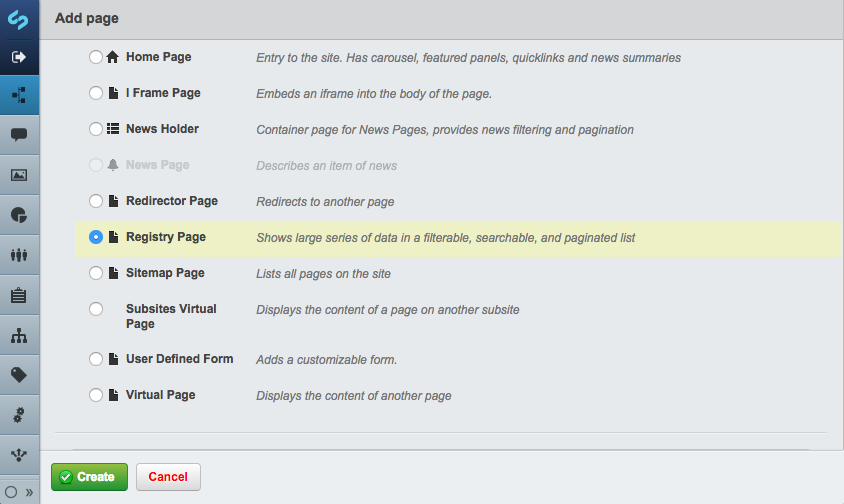Select the User Defined Form radio button
Image resolution: width=844 pixels, height=504 pixels.
[x=96, y=359]
